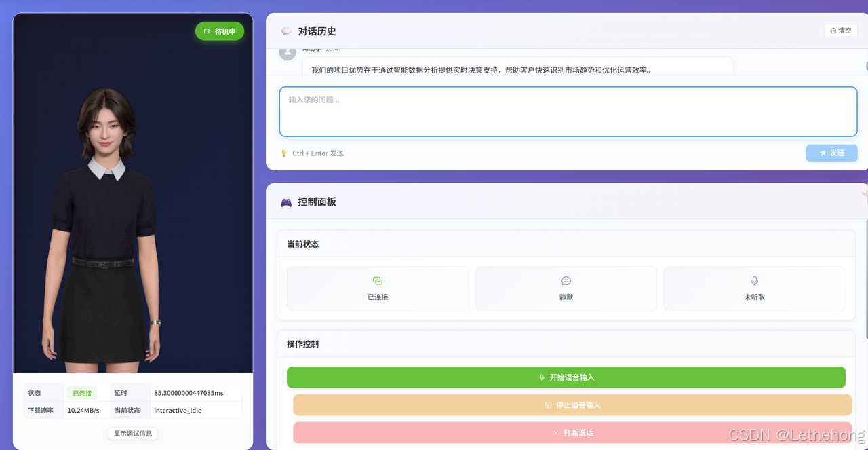Click the lightbulb icon near the Ctrl+Enter hint
This screenshot has width=868, height=450.
click(x=283, y=153)
